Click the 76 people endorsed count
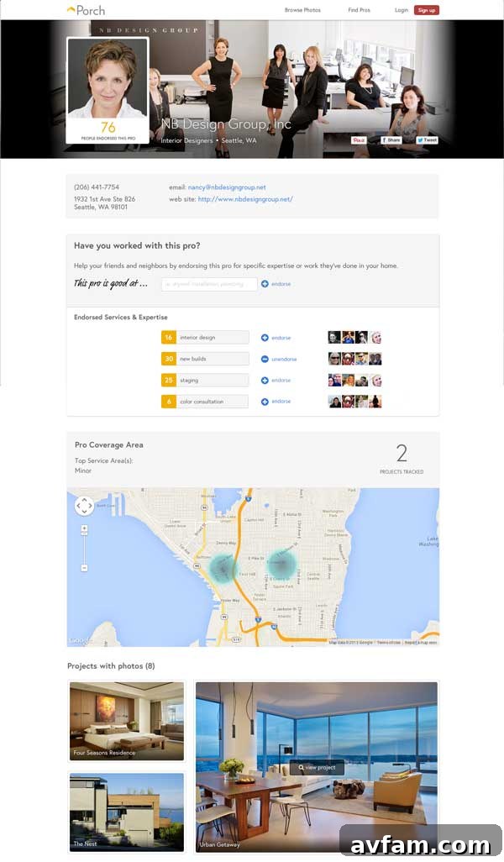504x862 pixels. pyautogui.click(x=108, y=127)
